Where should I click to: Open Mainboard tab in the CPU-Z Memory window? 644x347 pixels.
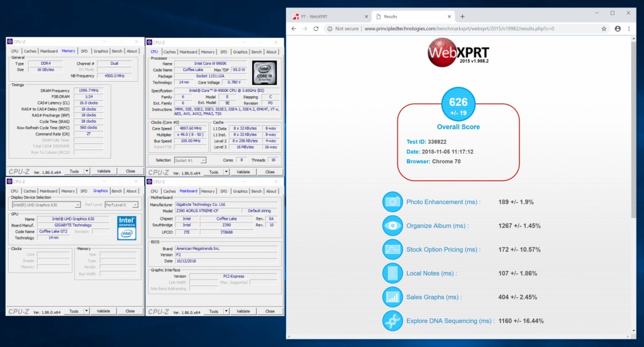(49, 52)
